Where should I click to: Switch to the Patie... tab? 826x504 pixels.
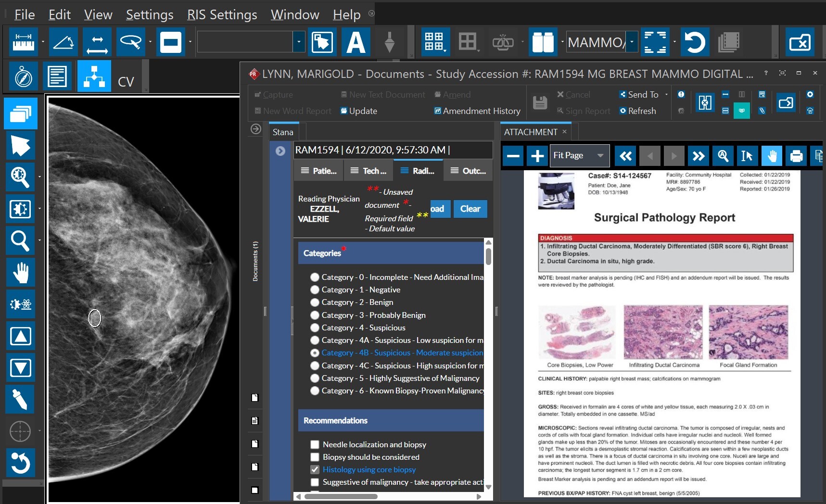[318, 171]
